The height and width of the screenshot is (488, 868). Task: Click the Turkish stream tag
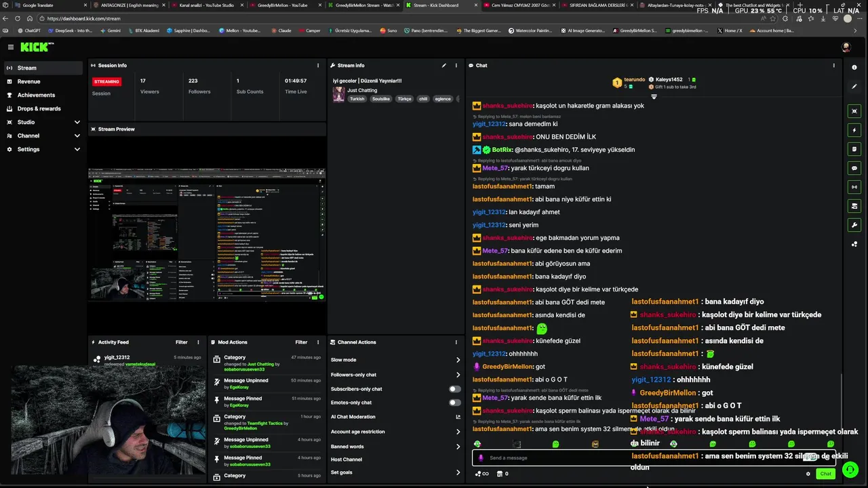click(x=357, y=99)
